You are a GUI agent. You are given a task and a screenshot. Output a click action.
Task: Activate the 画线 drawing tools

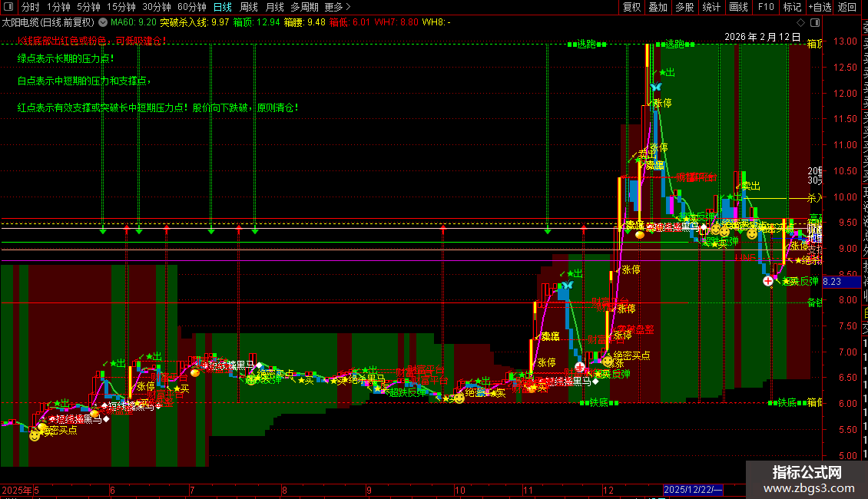pyautogui.click(x=738, y=7)
